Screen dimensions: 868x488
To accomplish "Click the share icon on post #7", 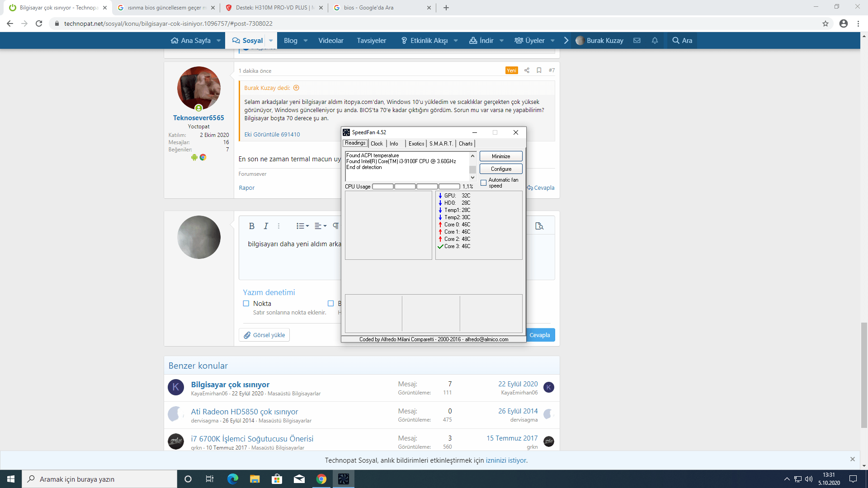I will click(527, 70).
